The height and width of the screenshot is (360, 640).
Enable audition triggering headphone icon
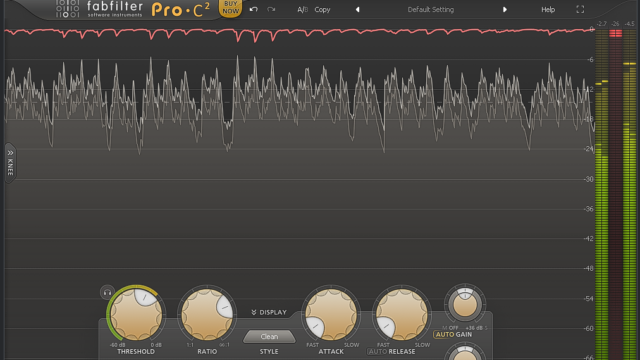(107, 292)
